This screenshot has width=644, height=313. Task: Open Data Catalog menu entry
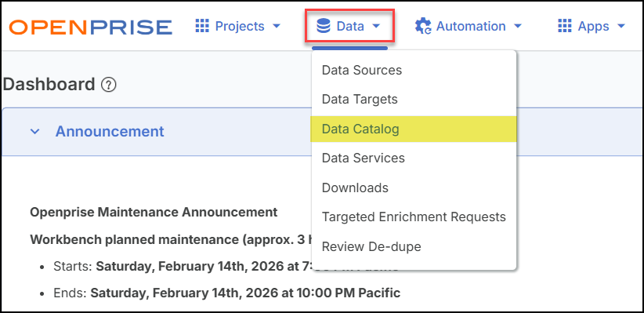coord(414,129)
